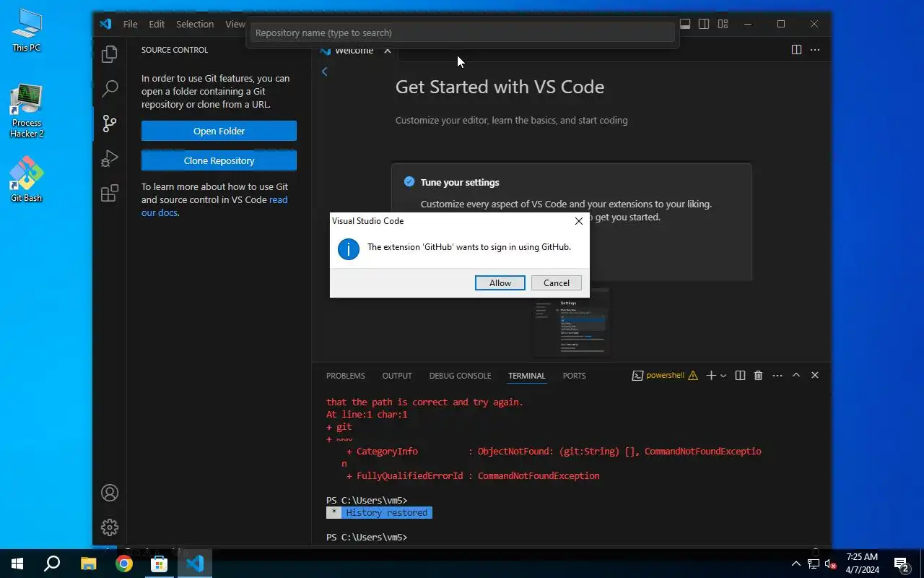Screen dimensions: 924x578
Task: Expand the terminal launch profile dropdown
Action: [x=723, y=376]
